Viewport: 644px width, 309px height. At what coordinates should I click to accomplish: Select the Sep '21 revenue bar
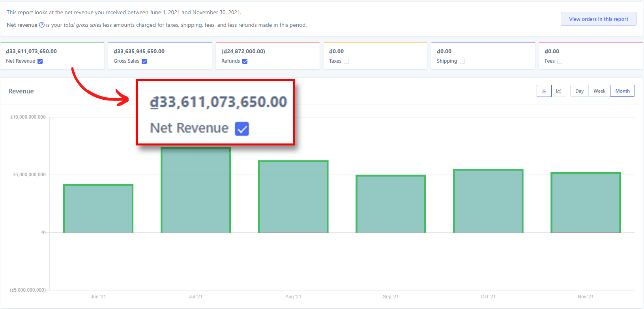391,204
